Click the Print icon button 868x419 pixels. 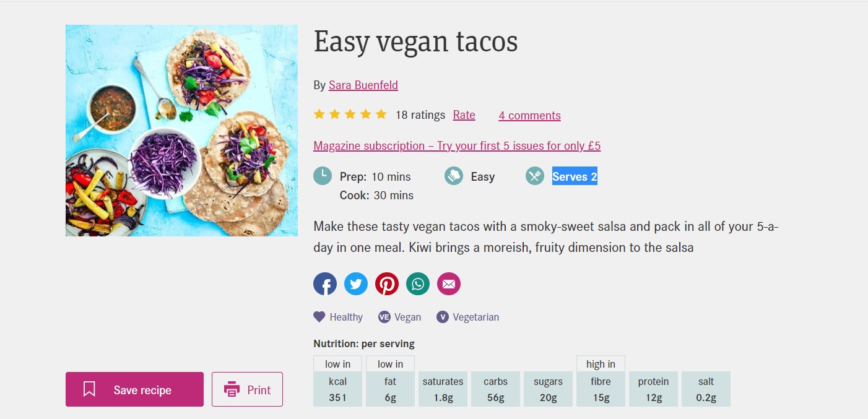click(x=232, y=390)
